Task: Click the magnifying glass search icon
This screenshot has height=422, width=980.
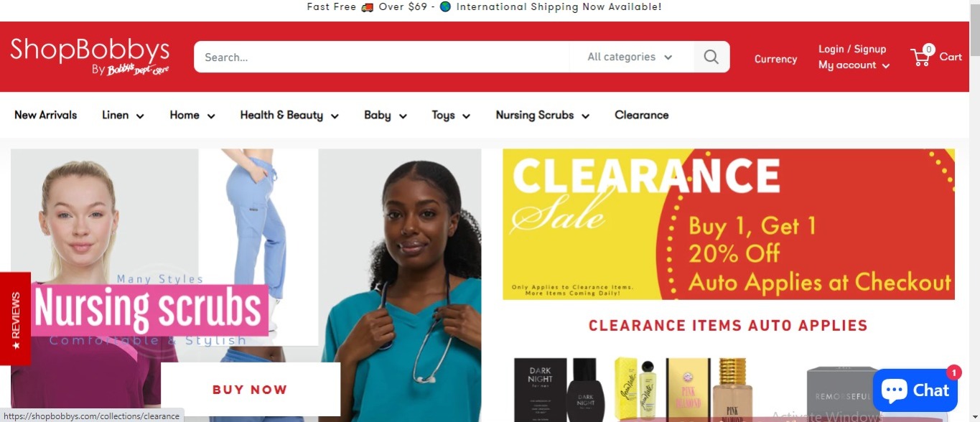Action: 711,57
